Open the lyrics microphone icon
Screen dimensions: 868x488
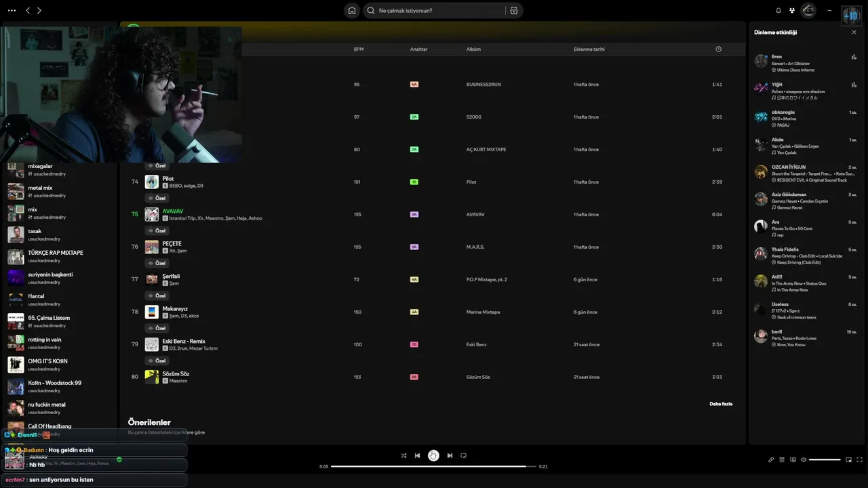(771, 460)
